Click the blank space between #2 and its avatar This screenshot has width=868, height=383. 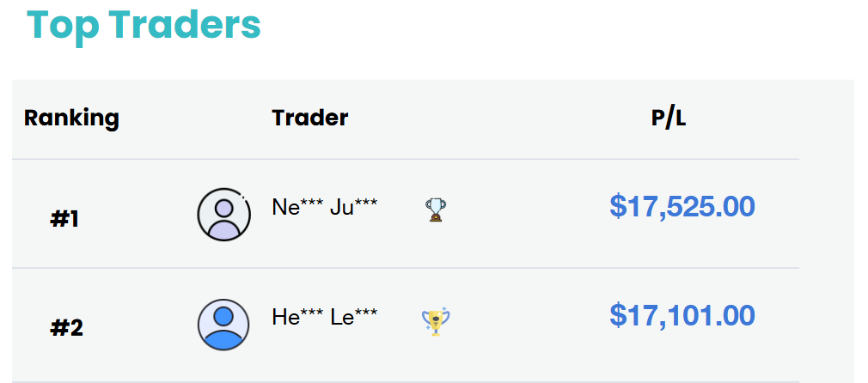click(x=141, y=326)
